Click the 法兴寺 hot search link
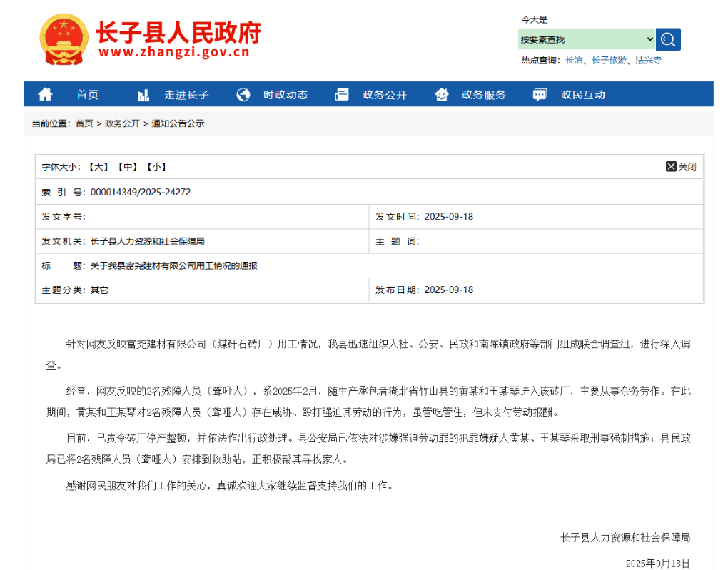 648,61
